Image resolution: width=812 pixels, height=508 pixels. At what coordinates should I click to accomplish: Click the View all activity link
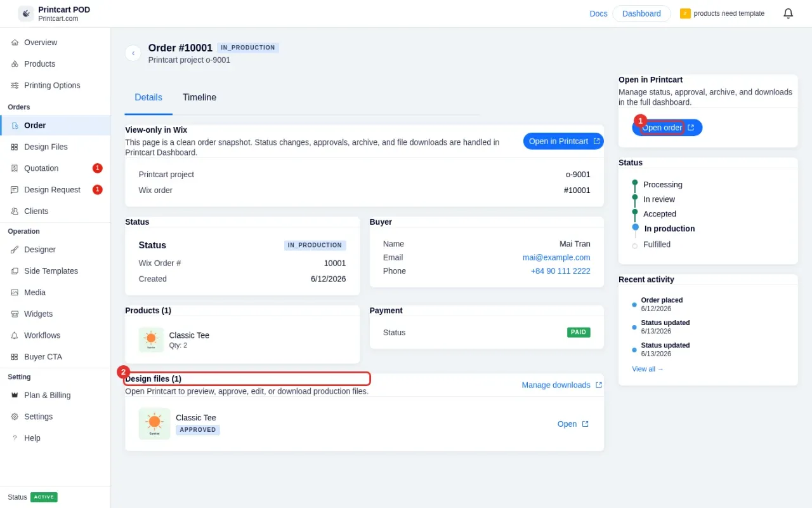(648, 369)
